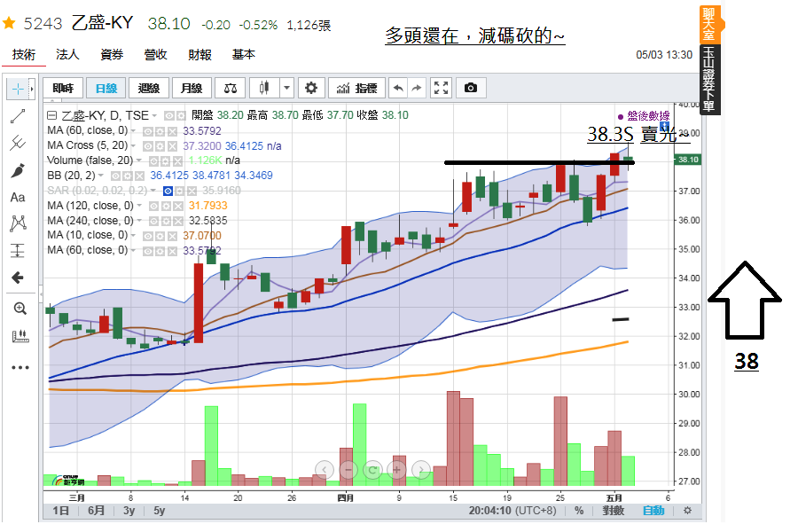
Task: Open the gear settings beside 自動
Action: 687,510
